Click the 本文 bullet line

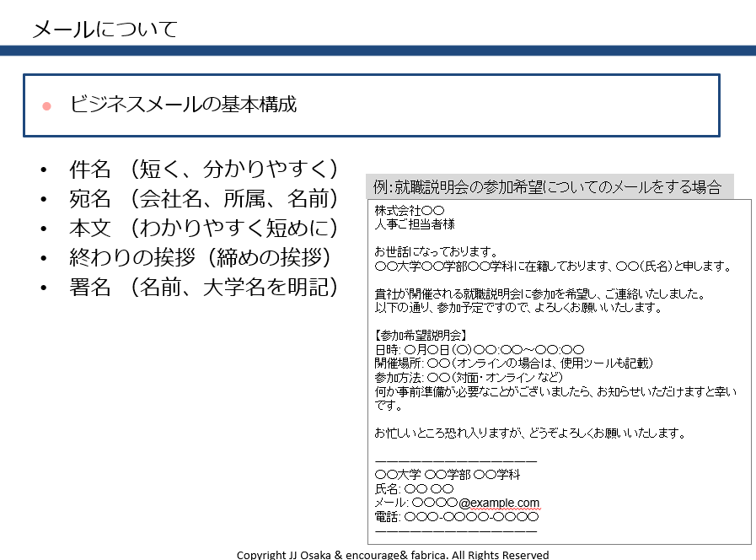pos(203,229)
